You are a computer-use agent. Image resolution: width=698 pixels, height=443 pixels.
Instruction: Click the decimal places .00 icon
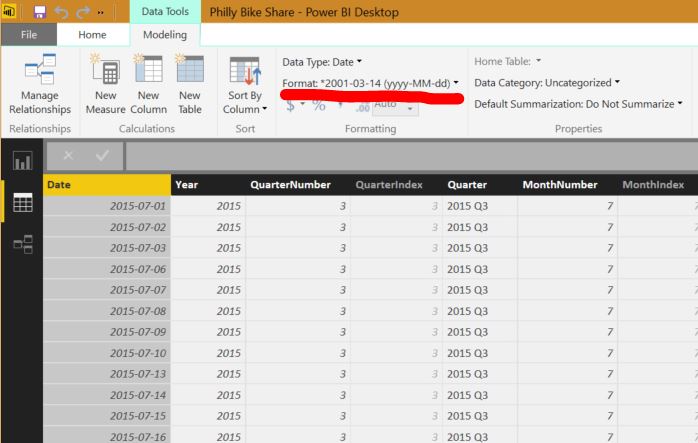pos(362,108)
